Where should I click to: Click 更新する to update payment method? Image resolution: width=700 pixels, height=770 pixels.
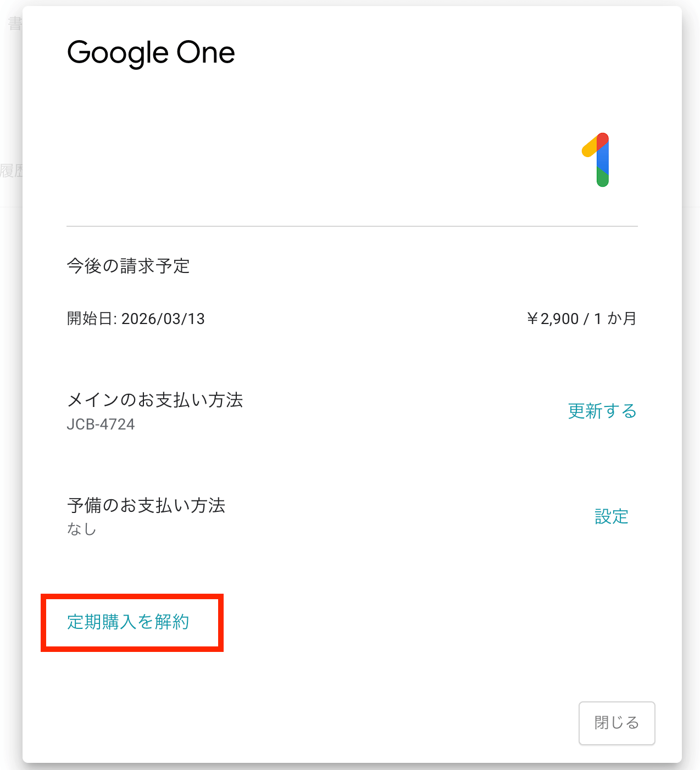[602, 411]
